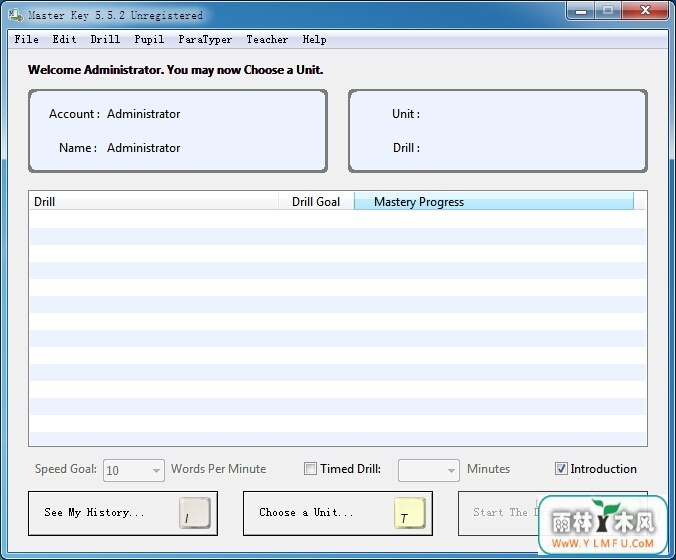Click the Unit label
This screenshot has width=676, height=560.
pos(406,114)
